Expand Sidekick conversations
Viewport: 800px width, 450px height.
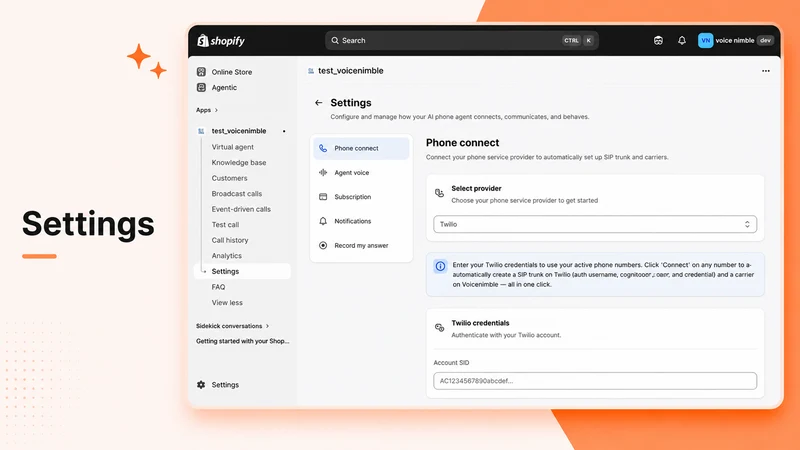pyautogui.click(x=232, y=326)
